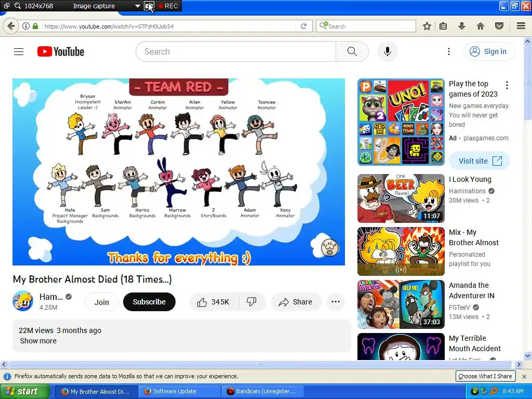532x399 pixels.
Task: Click the Sign in button
Action: pos(488,51)
